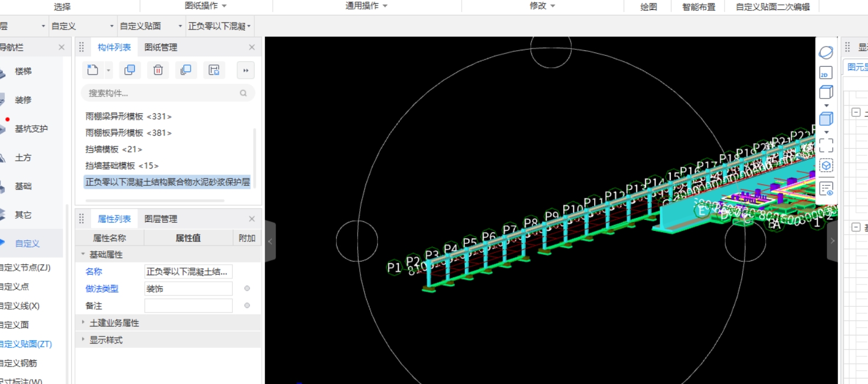868x384 pixels.
Task: Click the save component archive icon
Action: [214, 70]
